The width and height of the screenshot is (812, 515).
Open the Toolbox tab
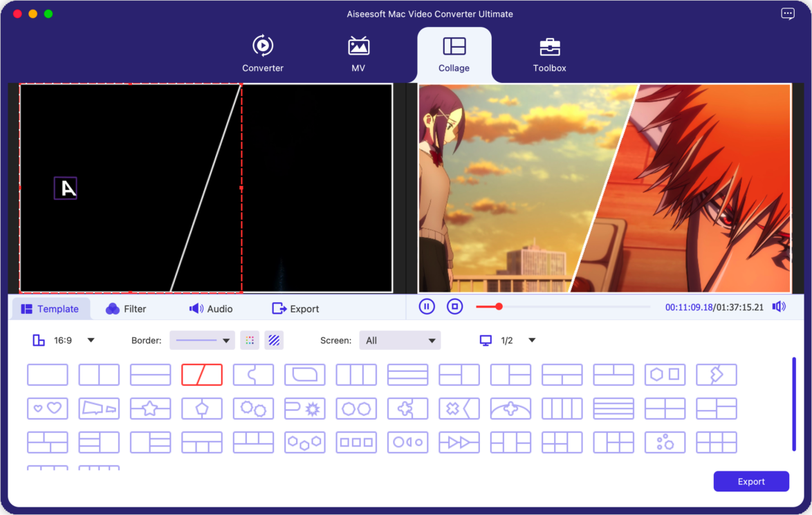tap(549, 53)
